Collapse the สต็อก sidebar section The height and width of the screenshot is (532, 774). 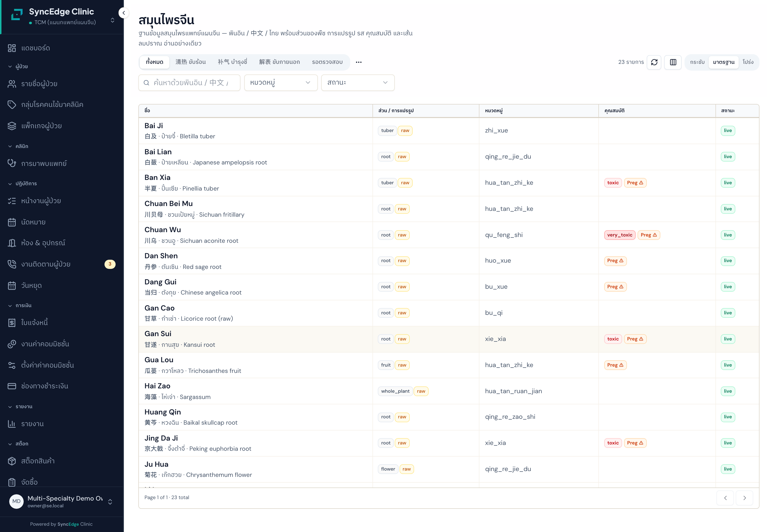(x=18, y=444)
